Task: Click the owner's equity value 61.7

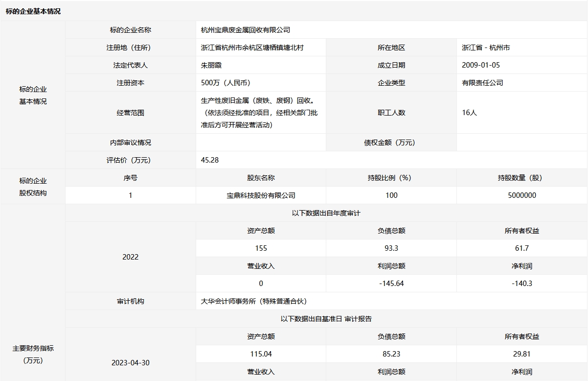Action: tap(522, 248)
